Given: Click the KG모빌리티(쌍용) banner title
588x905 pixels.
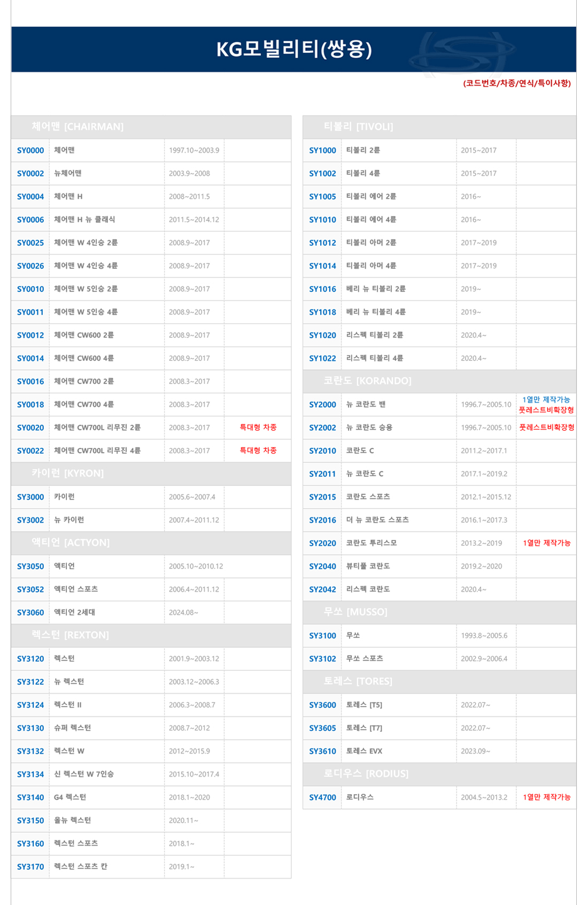Looking at the screenshot, I should coord(293,49).
